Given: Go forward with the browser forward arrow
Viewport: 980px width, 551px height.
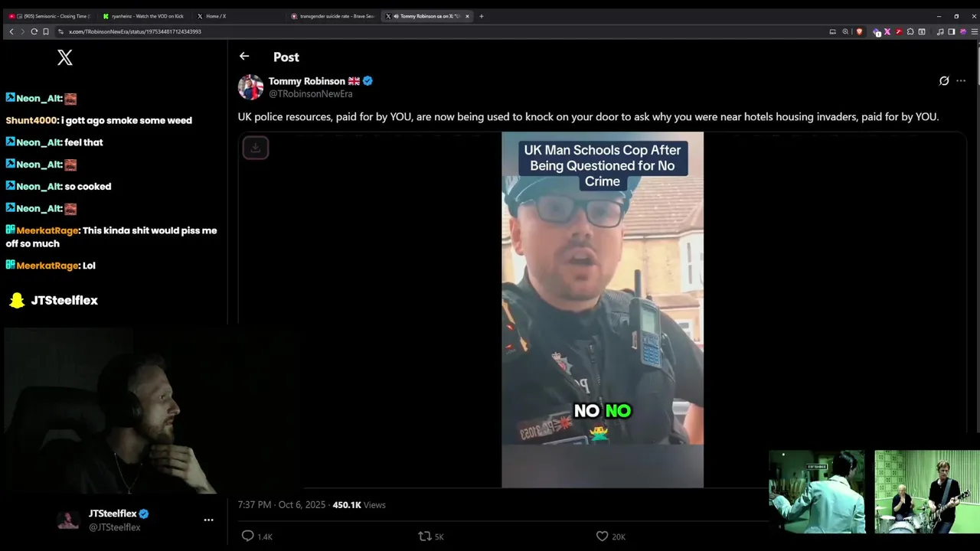Looking at the screenshot, I should coord(22,31).
